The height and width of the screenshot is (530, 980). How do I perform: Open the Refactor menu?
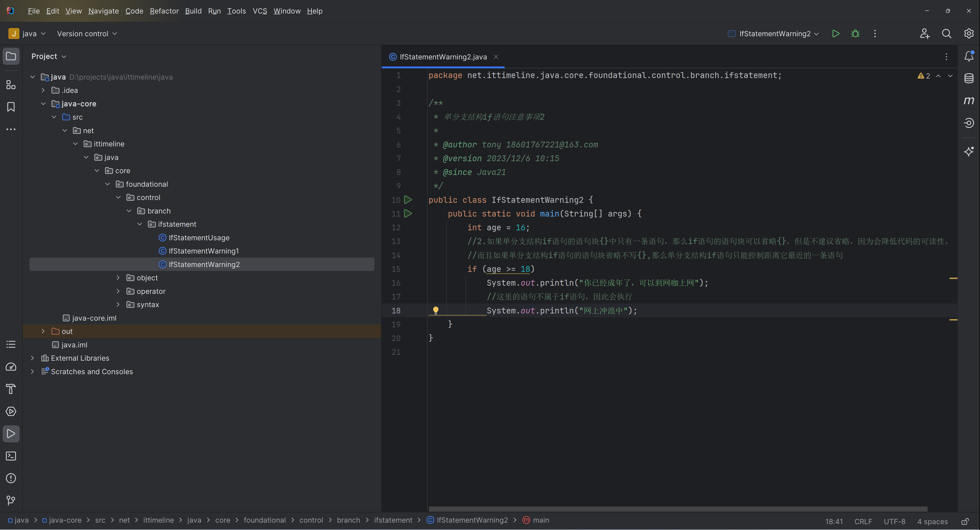164,11
